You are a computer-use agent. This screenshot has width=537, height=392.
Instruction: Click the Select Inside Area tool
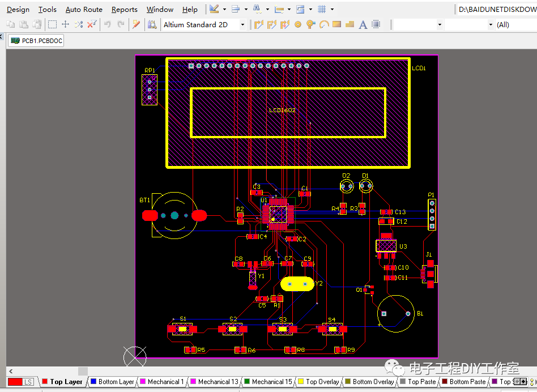coord(52,24)
